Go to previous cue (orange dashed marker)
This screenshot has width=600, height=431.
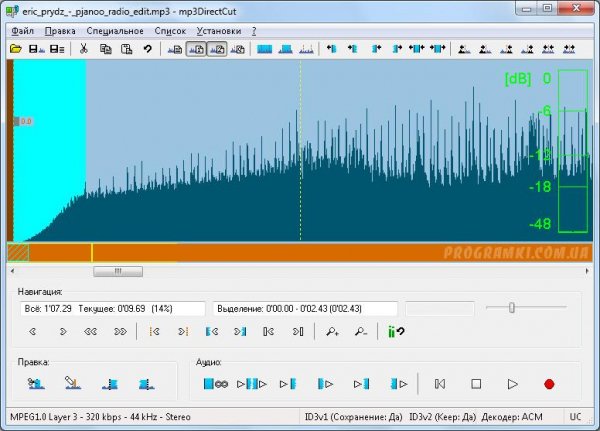point(154,331)
